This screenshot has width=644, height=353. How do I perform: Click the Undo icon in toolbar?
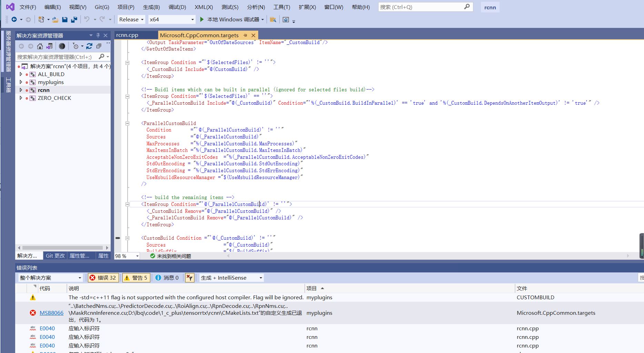coord(87,20)
